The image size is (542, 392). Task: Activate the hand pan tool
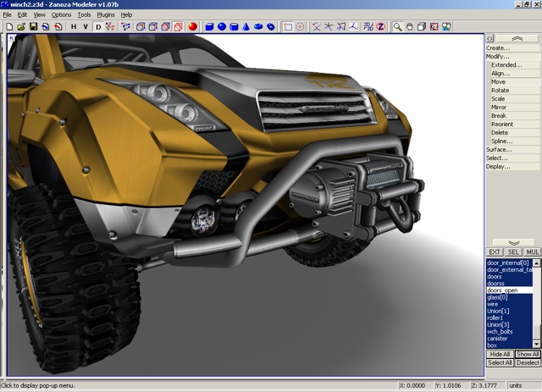pos(409,26)
